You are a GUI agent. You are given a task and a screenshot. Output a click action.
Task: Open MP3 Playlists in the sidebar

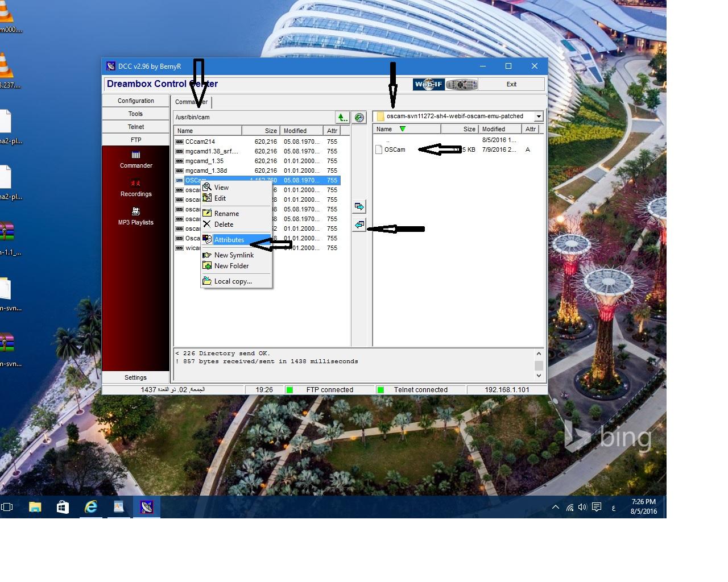[136, 217]
